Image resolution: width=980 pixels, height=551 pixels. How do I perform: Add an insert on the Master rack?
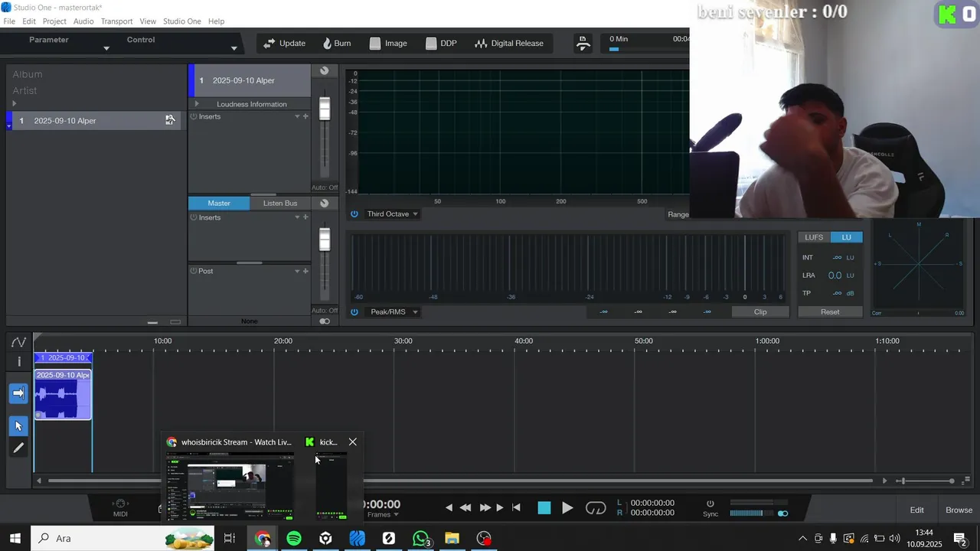tap(305, 217)
